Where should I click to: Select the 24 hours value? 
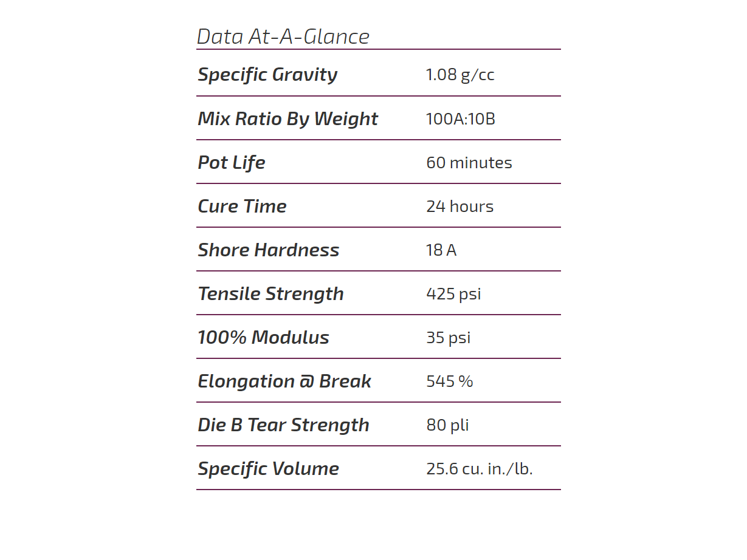(x=460, y=207)
